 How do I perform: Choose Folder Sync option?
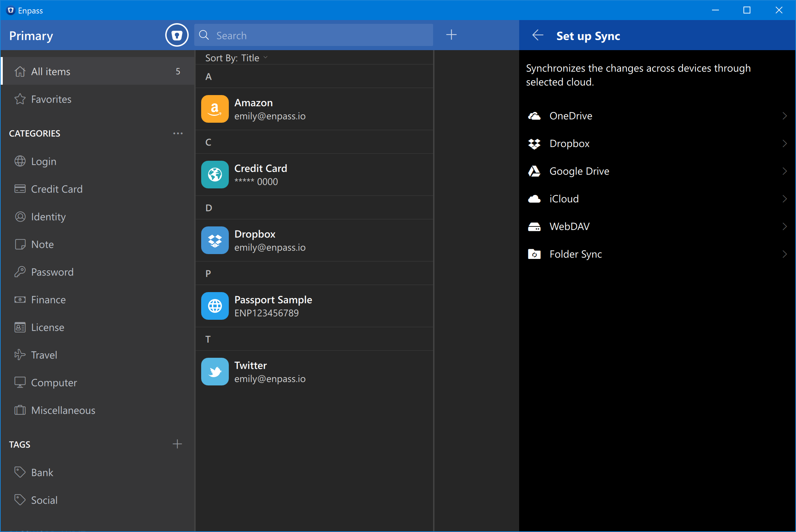pos(657,254)
